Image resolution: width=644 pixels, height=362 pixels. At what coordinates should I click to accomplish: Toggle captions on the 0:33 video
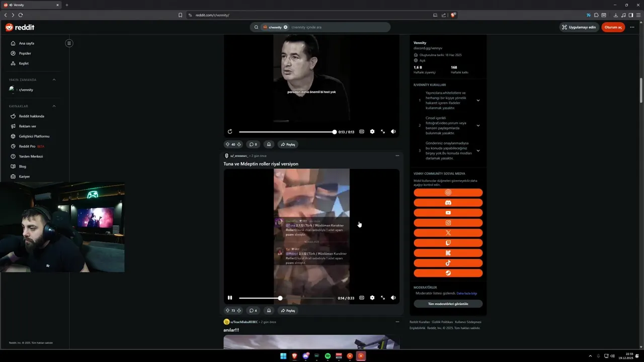361,298
